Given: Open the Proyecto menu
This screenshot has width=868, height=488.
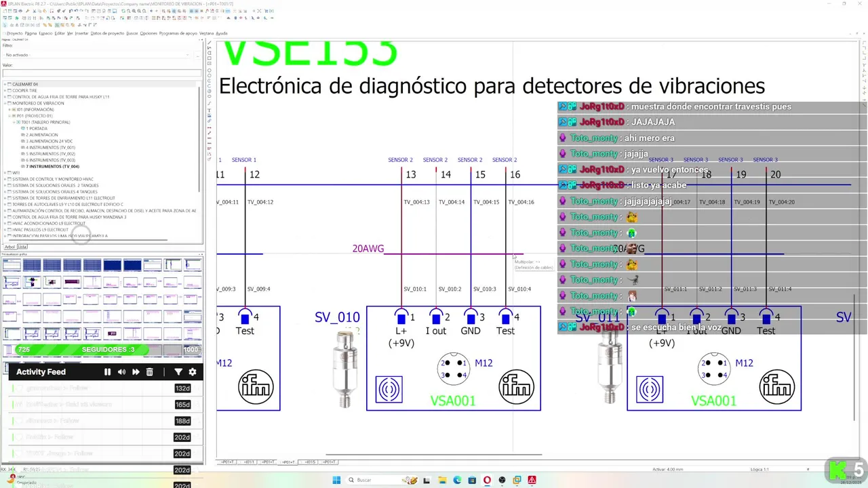Looking at the screenshot, I should click(x=14, y=33).
